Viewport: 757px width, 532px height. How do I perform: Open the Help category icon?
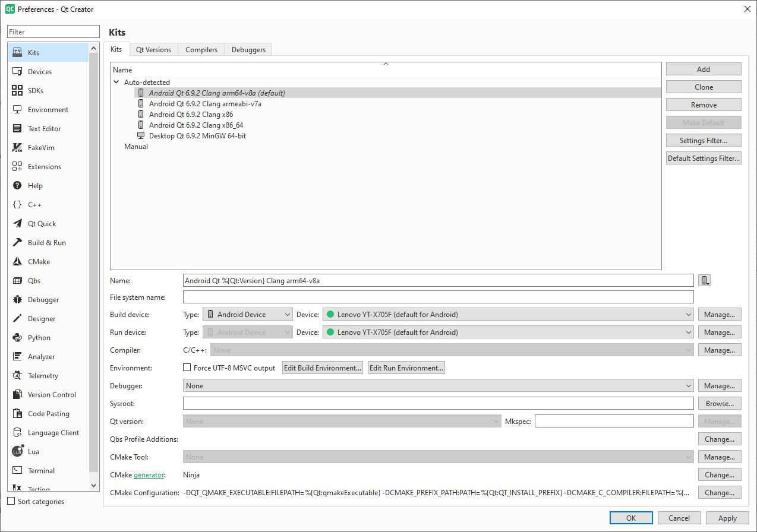click(17, 186)
